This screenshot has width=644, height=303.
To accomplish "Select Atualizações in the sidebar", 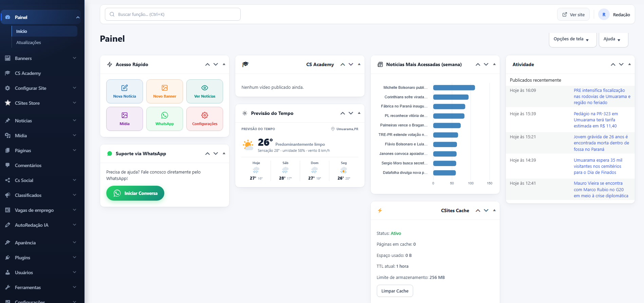I will point(29,42).
